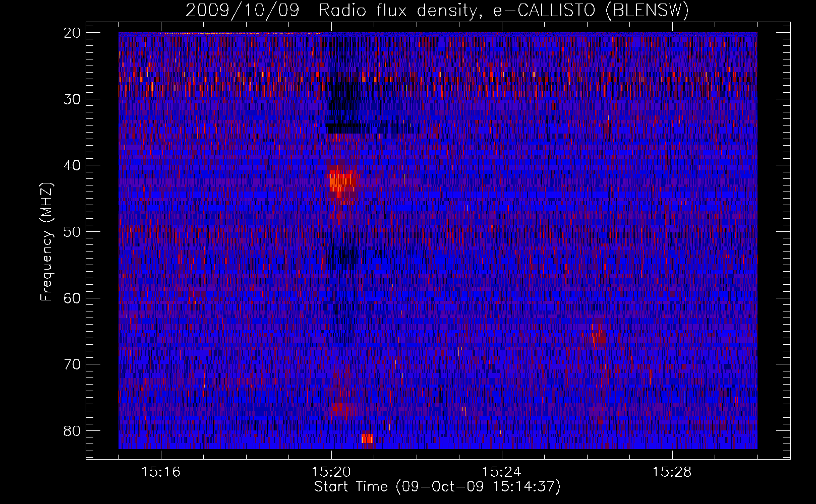816x504 pixels.
Task: Click the dark absorption region near 30 MHz
Action: (344, 107)
